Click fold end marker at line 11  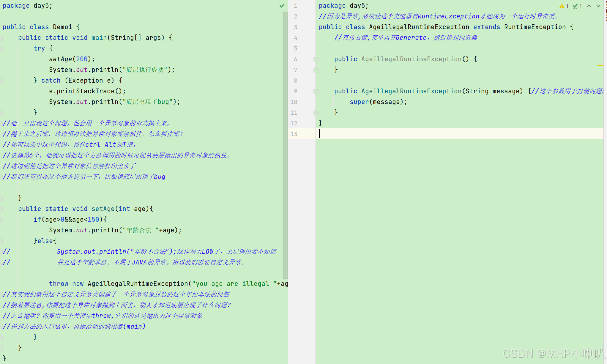[x=316, y=113]
